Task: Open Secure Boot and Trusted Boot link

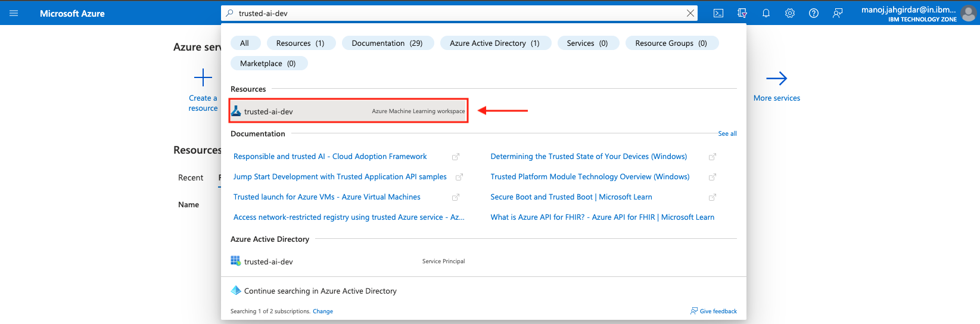Action: [571, 197]
